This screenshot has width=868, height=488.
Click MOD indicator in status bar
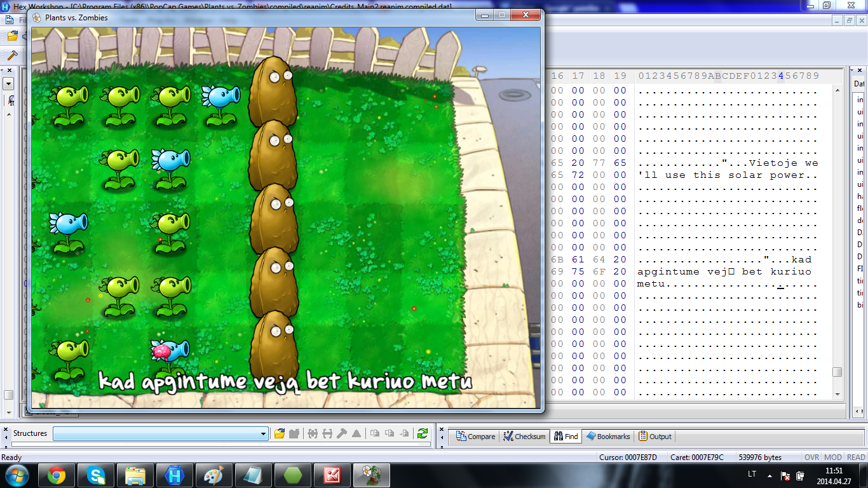833,457
